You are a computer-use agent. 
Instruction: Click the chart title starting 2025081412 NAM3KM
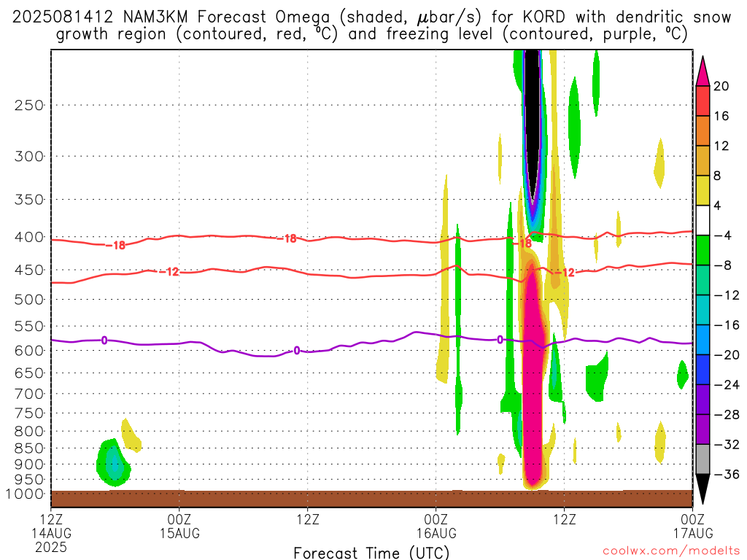pyautogui.click(x=371, y=26)
